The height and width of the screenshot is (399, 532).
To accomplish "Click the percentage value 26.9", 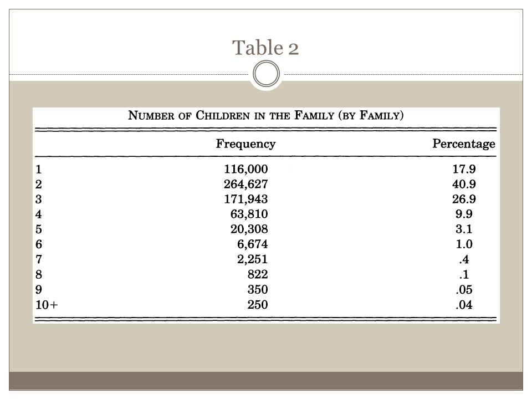I will pyautogui.click(x=464, y=199).
